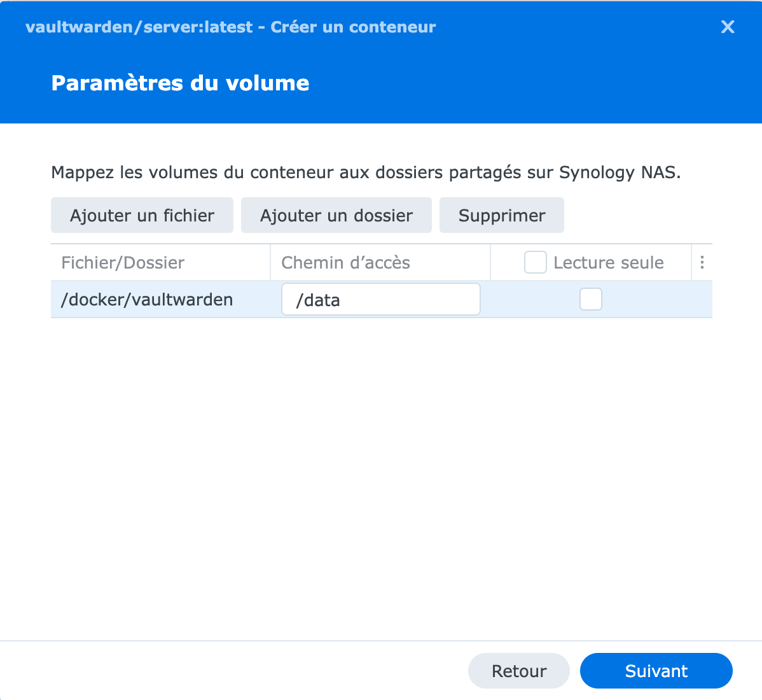
Task: Toggle the Lecture seule header checkbox
Action: pyautogui.click(x=536, y=262)
